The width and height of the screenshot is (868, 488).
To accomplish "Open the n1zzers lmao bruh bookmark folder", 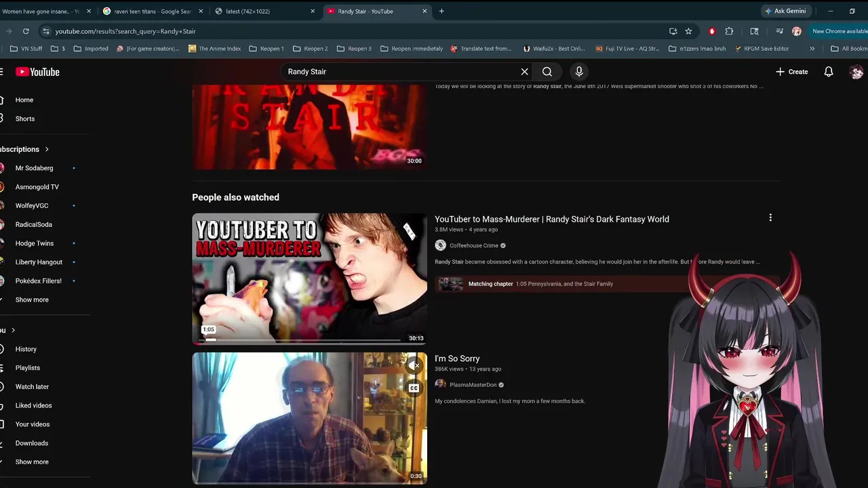I will pos(696,49).
